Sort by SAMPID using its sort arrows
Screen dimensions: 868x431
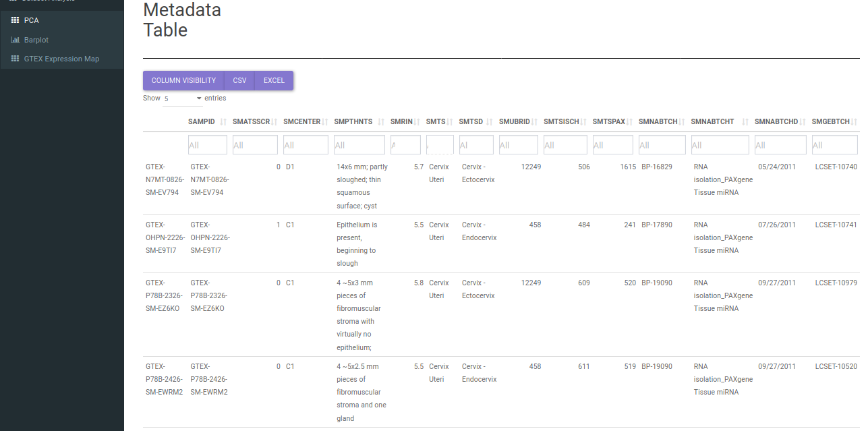coord(223,122)
